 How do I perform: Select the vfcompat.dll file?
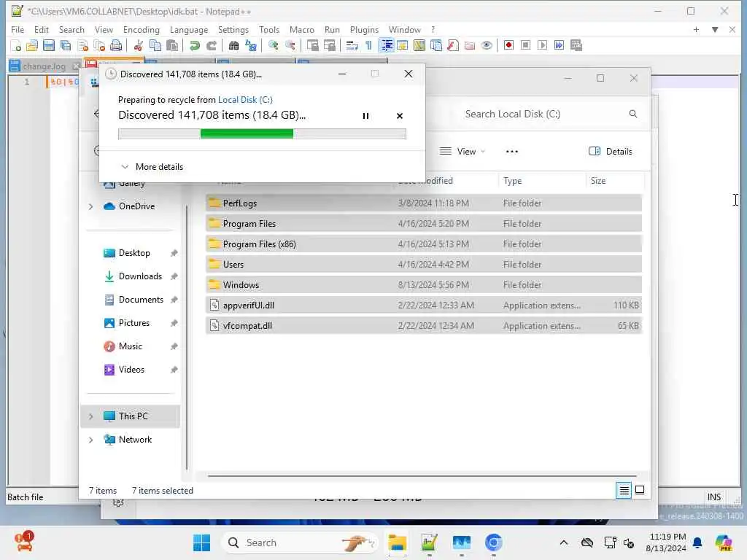[x=424, y=326]
